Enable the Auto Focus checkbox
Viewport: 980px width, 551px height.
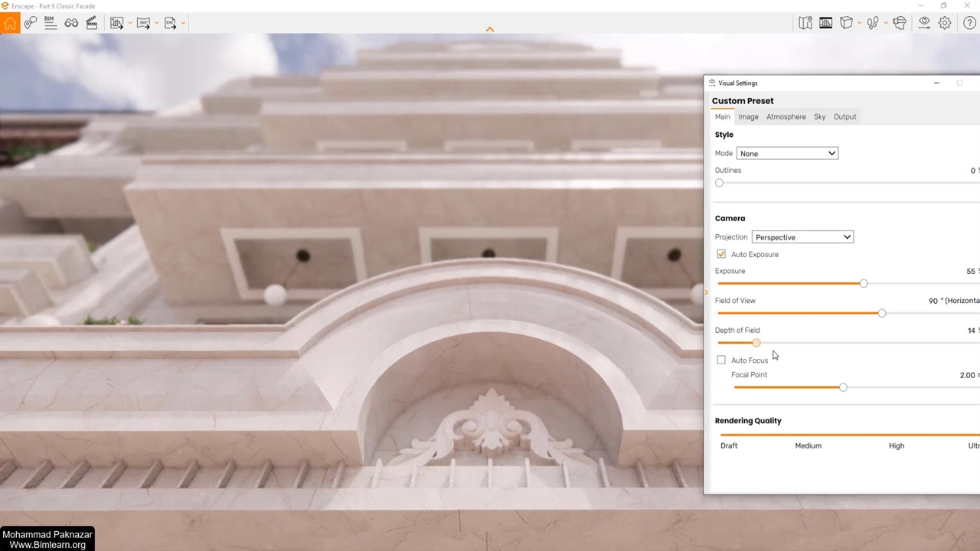click(721, 360)
